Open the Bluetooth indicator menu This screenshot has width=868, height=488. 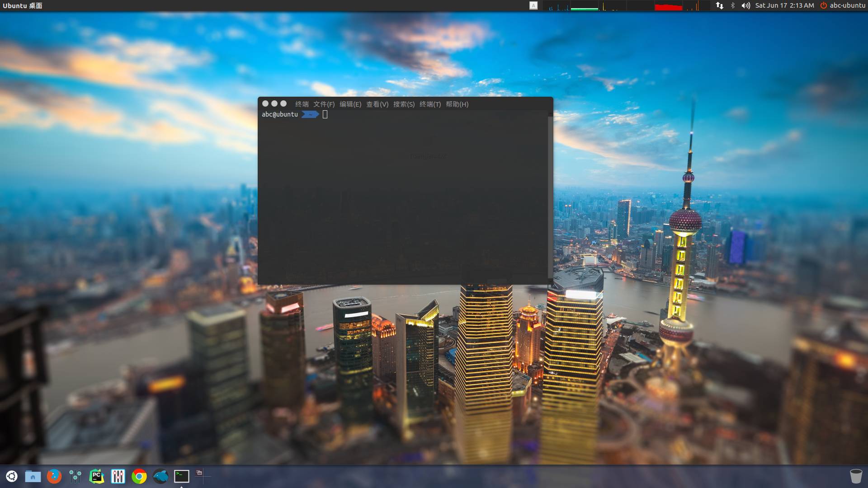tap(733, 5)
